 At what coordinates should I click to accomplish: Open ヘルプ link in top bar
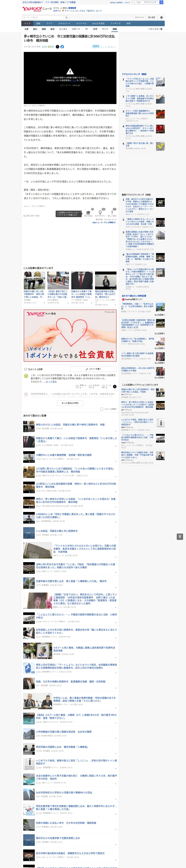click(x=127, y=2)
